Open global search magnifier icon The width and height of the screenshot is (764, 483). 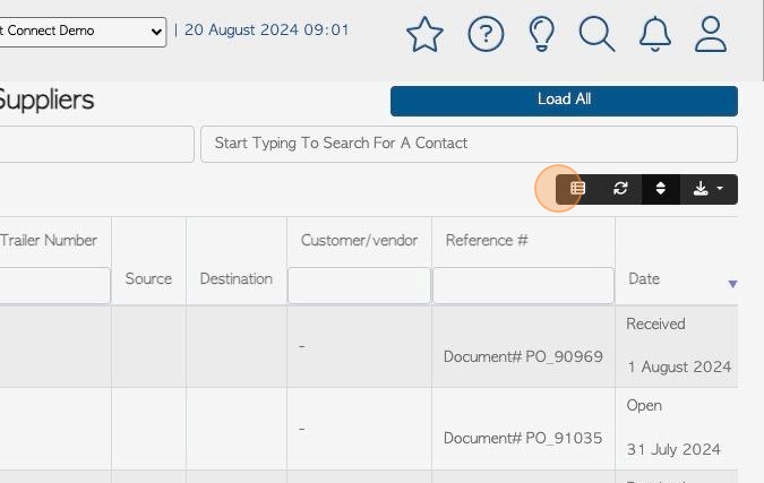[597, 34]
